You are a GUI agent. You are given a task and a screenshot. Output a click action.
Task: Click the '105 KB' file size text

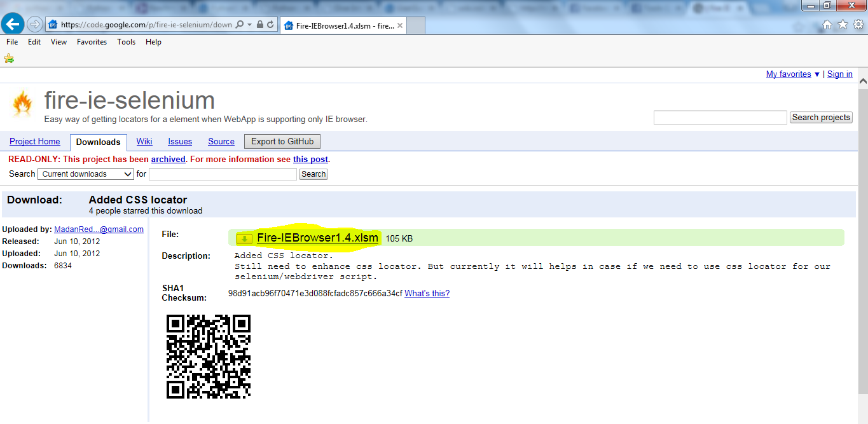click(x=399, y=239)
